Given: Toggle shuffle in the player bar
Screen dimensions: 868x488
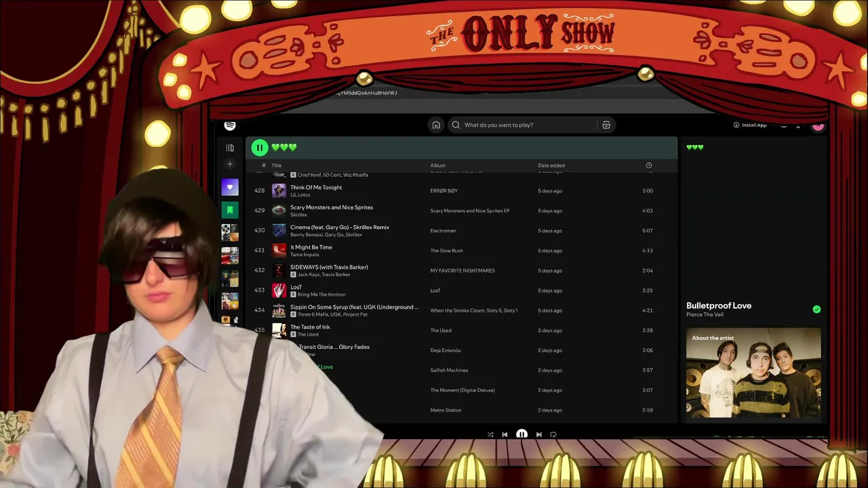Looking at the screenshot, I should [490, 434].
